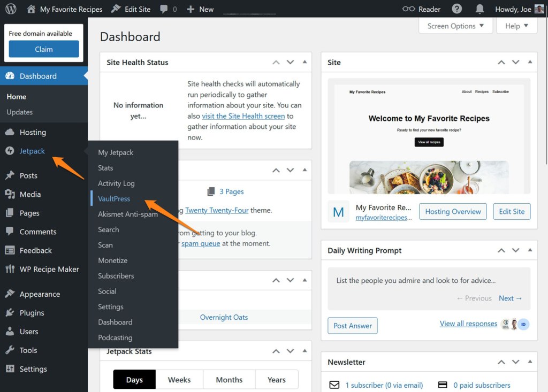Move Daily Writing Prompt panel up
Viewport: 548px width, 392px height.
[501, 250]
